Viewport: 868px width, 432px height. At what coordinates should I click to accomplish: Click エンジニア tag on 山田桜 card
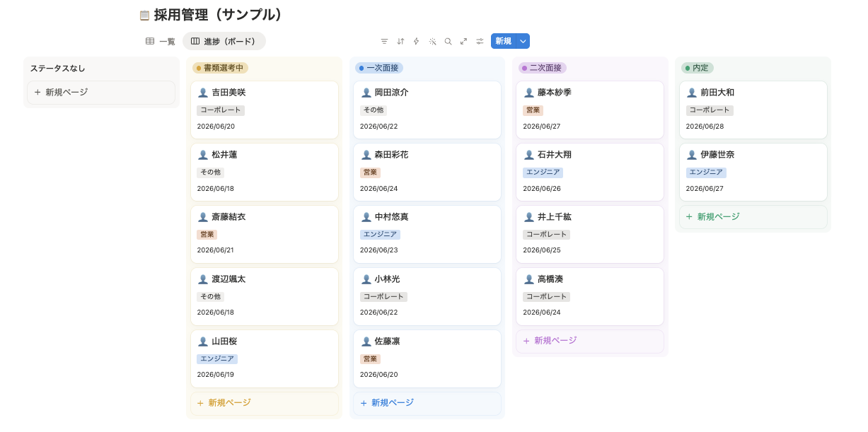click(x=217, y=359)
